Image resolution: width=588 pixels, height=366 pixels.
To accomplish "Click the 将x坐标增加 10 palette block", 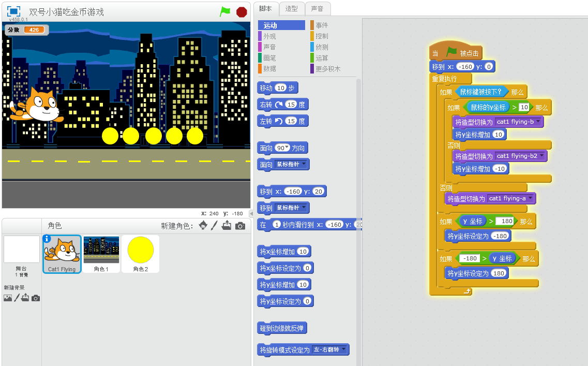I will tap(284, 252).
